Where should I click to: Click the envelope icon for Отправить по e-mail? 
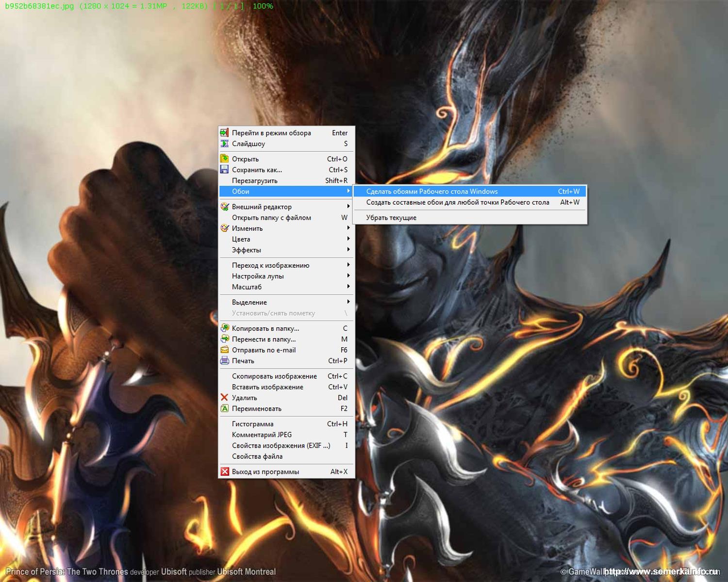click(224, 350)
